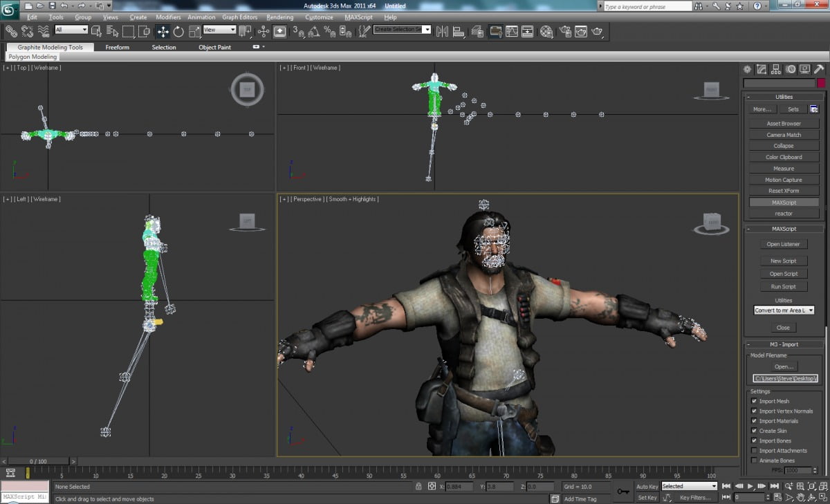
Task: Toggle the Set Key mode button
Action: pos(647,497)
